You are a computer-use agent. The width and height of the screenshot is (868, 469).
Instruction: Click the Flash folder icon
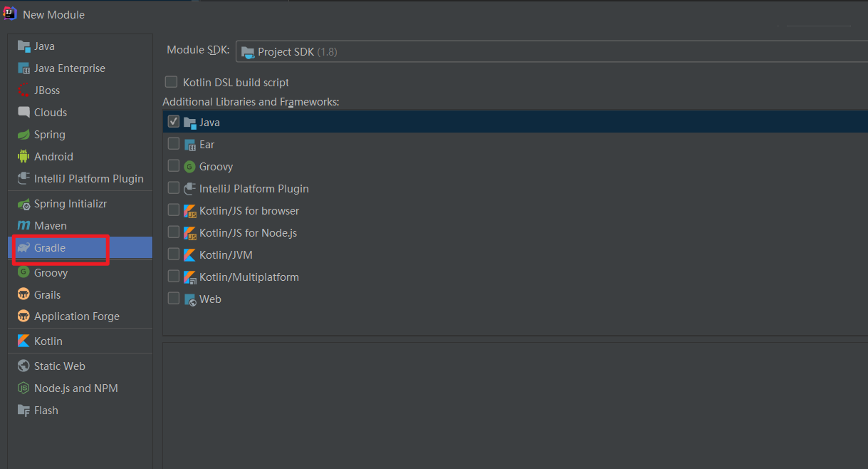(x=23, y=411)
